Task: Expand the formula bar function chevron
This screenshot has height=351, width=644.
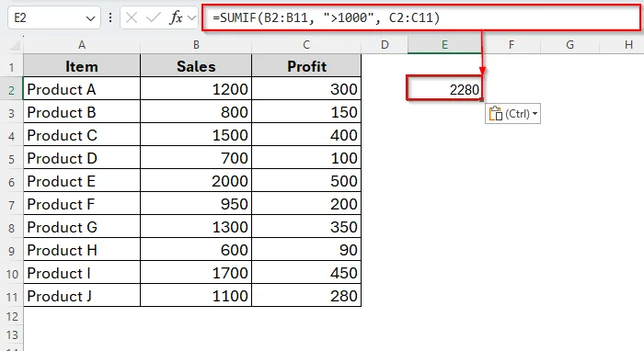Action: (191, 17)
